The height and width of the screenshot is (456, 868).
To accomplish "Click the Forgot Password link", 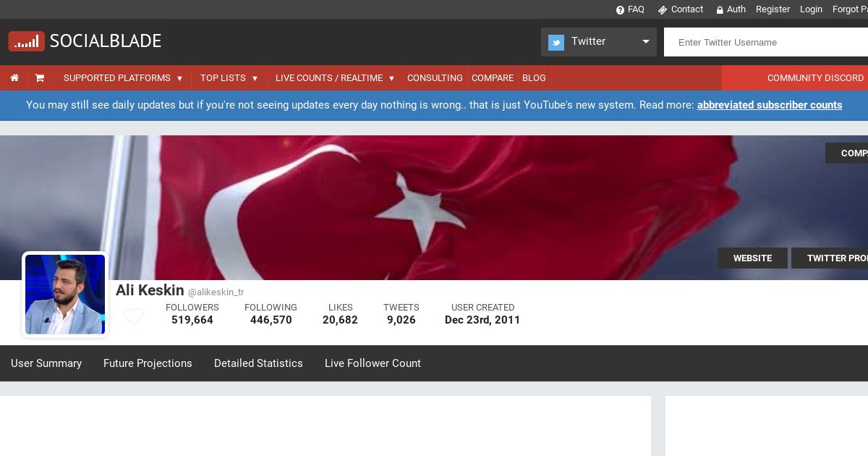I will [850, 9].
